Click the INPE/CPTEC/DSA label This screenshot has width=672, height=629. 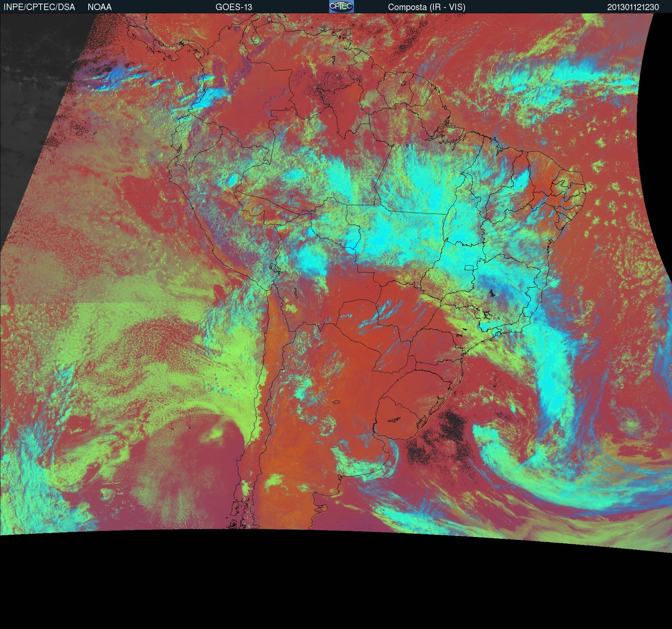coord(39,7)
